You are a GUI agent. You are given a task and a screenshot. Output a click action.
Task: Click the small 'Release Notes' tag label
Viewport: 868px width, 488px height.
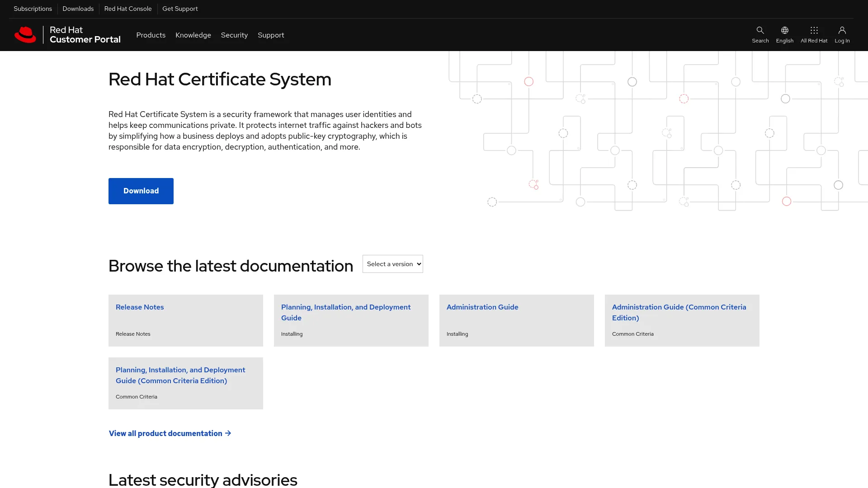pyautogui.click(x=133, y=334)
